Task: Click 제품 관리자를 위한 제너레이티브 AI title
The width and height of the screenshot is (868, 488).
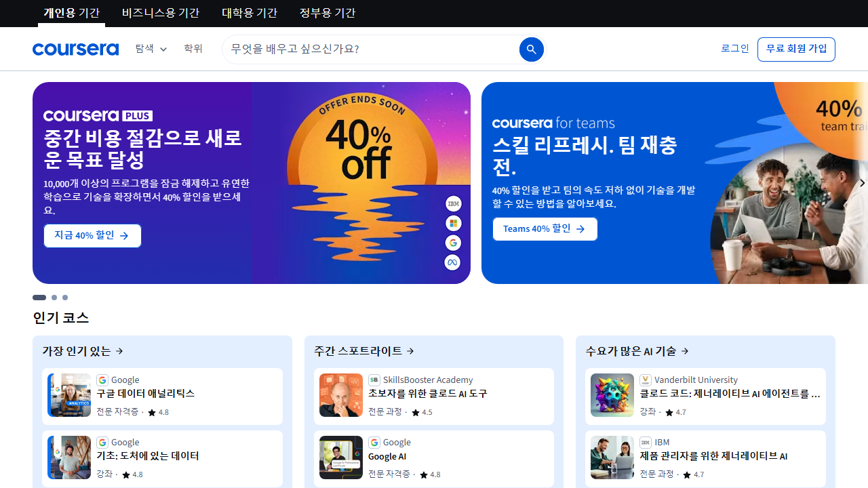Action: pos(713,456)
